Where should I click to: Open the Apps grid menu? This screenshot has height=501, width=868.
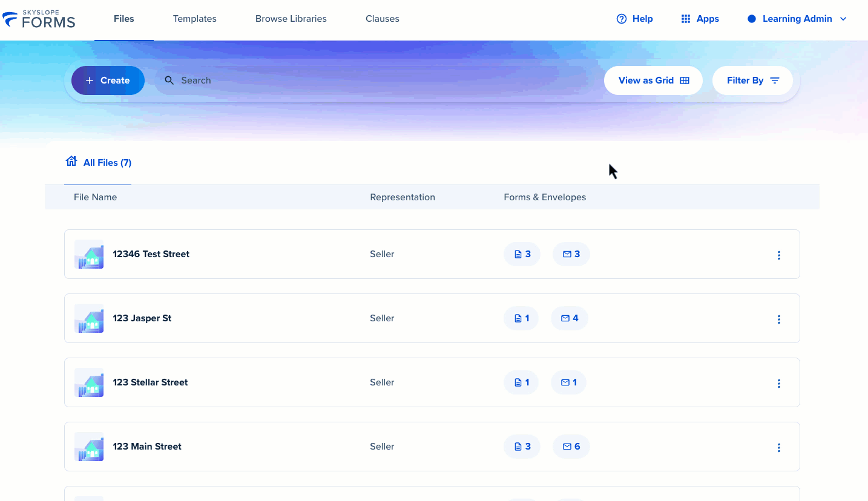pyautogui.click(x=700, y=19)
